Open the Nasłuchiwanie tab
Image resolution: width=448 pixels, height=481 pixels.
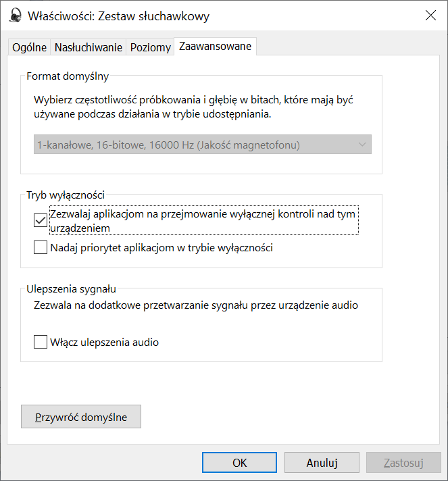click(x=89, y=47)
